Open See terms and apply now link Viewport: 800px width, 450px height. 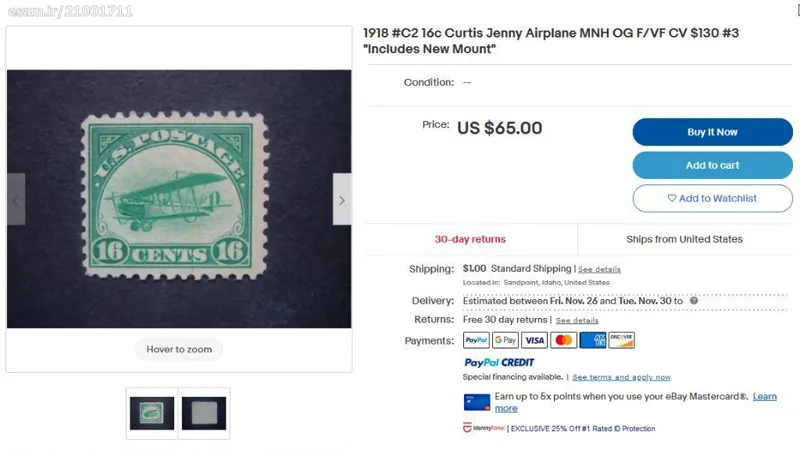(x=621, y=377)
